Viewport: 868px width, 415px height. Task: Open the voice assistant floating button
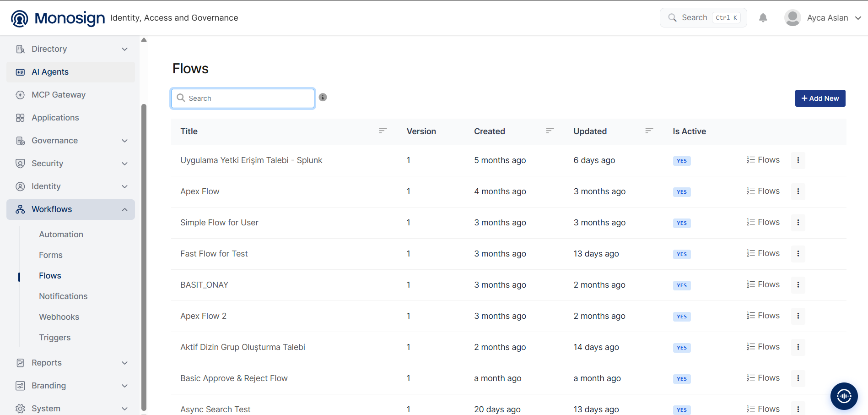[844, 396]
